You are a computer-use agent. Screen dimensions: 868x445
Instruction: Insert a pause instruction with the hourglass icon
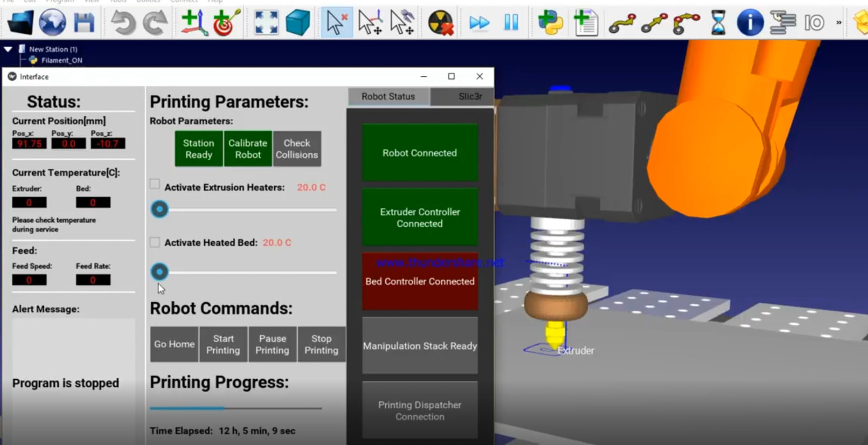[718, 22]
